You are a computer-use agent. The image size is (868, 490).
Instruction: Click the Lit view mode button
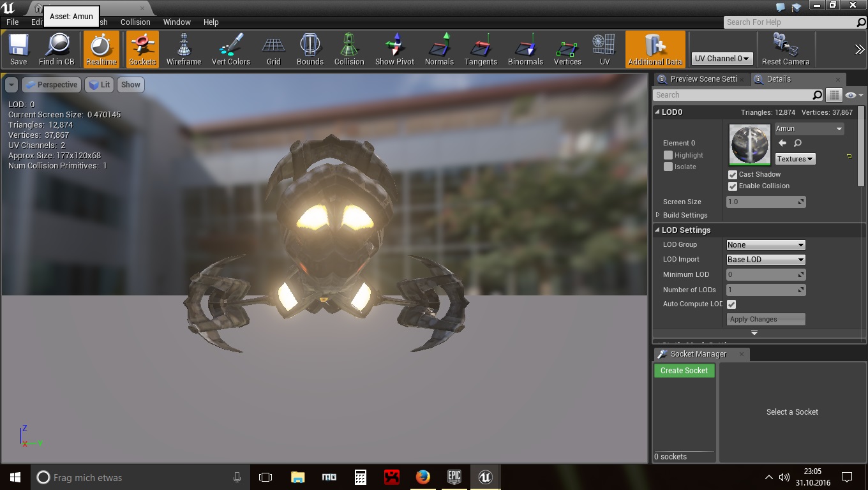(99, 85)
